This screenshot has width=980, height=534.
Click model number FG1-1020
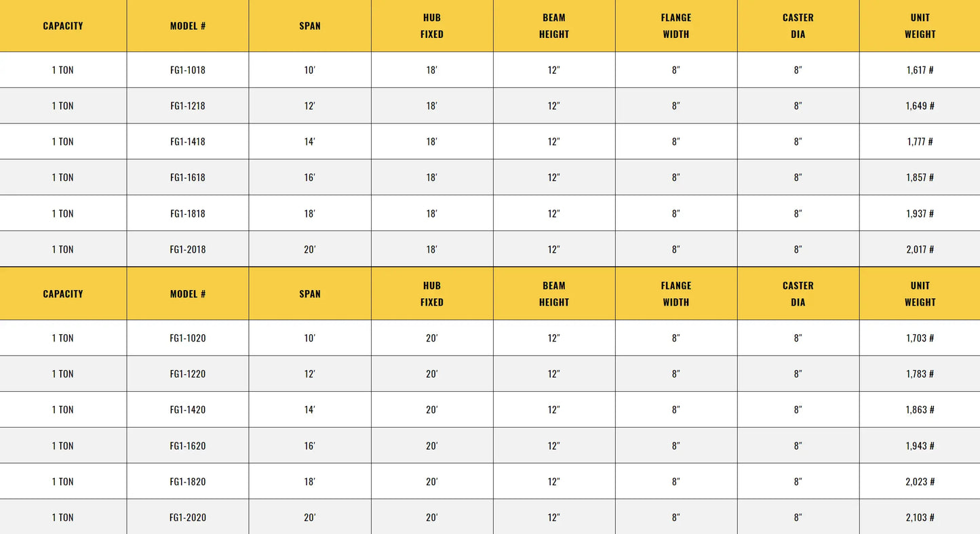188,338
